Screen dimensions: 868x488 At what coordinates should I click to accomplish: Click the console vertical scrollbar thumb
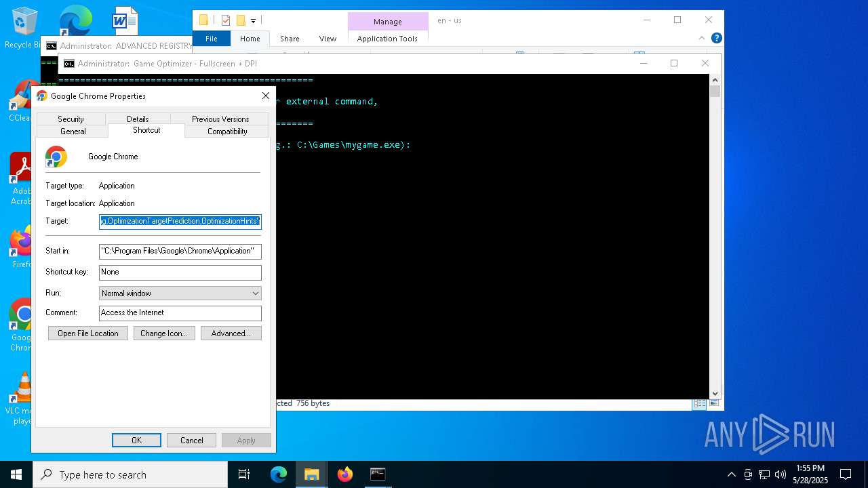715,91
